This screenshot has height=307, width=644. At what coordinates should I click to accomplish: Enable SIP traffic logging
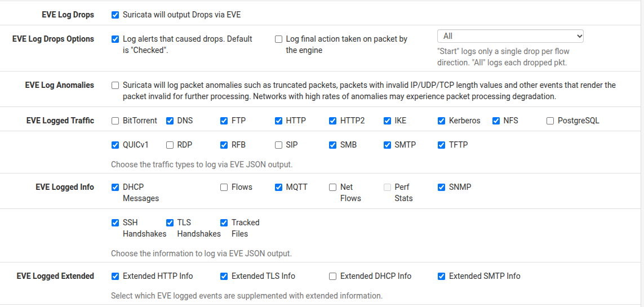pyautogui.click(x=278, y=145)
